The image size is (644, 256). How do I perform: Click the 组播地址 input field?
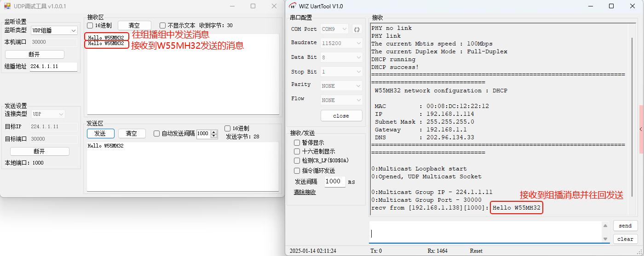coord(53,67)
